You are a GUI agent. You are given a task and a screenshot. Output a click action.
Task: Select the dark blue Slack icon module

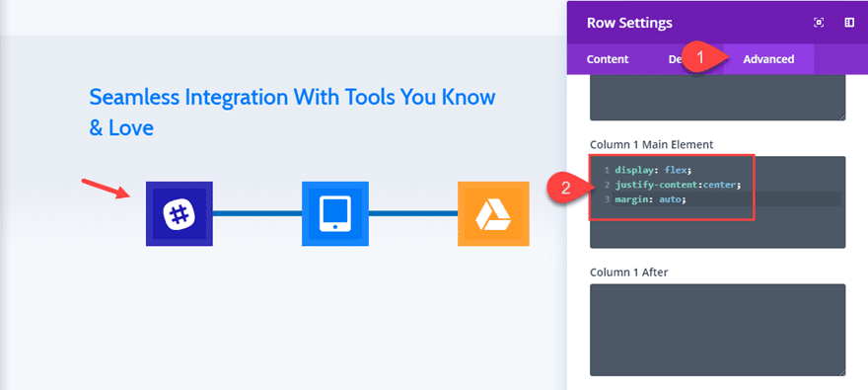coord(180,213)
